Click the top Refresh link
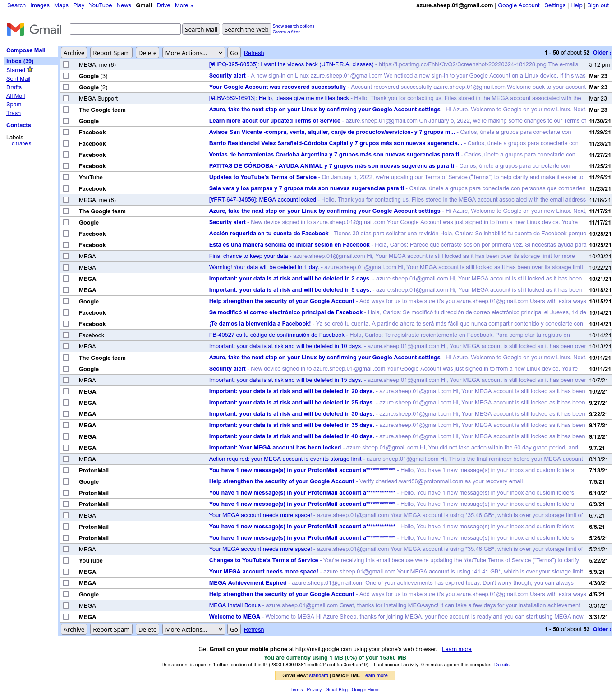 pyautogui.click(x=254, y=53)
